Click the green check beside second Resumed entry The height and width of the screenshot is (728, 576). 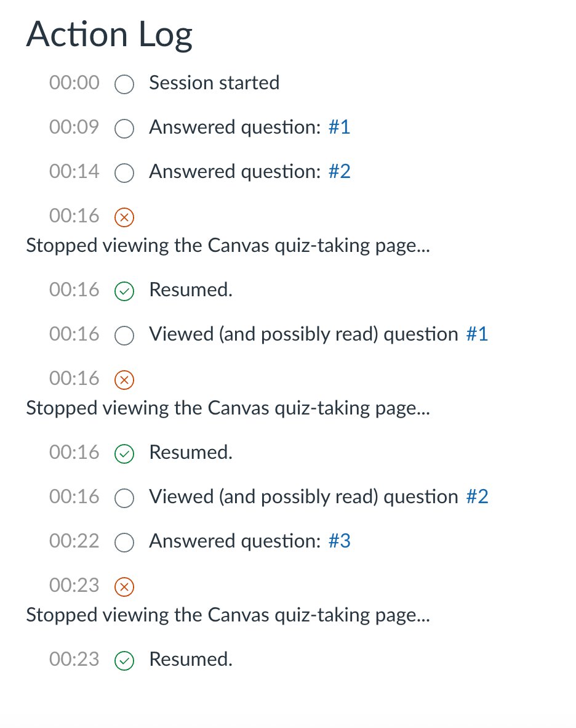click(x=124, y=454)
